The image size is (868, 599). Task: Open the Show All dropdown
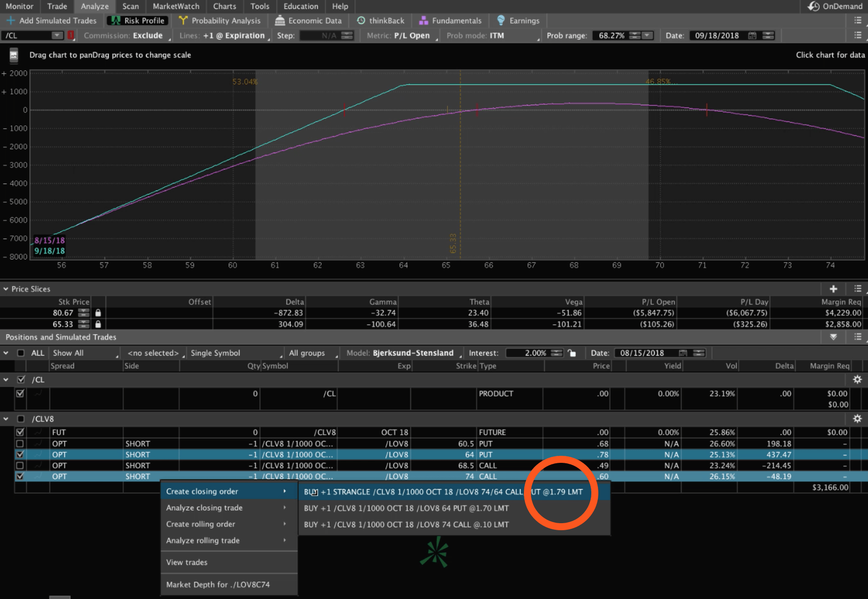tap(85, 353)
